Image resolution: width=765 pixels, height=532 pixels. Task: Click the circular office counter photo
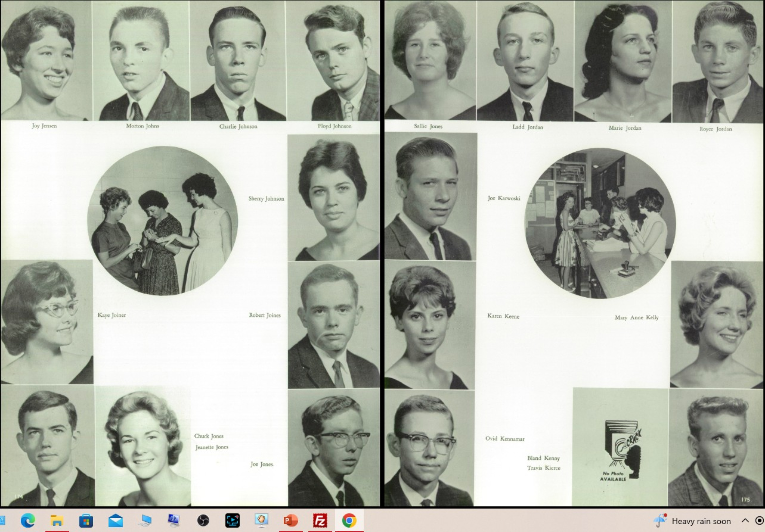point(600,223)
